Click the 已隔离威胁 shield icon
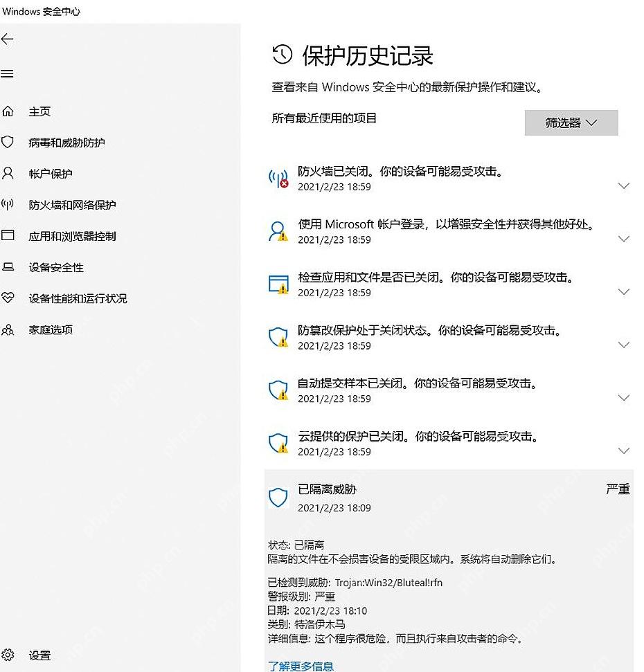This screenshot has width=644, height=672. click(x=278, y=498)
